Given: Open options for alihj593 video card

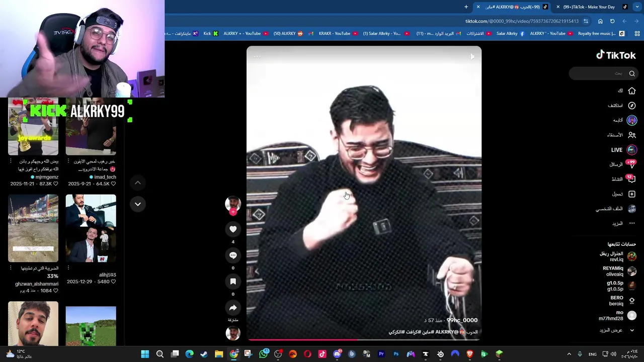Looking at the screenshot, I should (x=68, y=268).
